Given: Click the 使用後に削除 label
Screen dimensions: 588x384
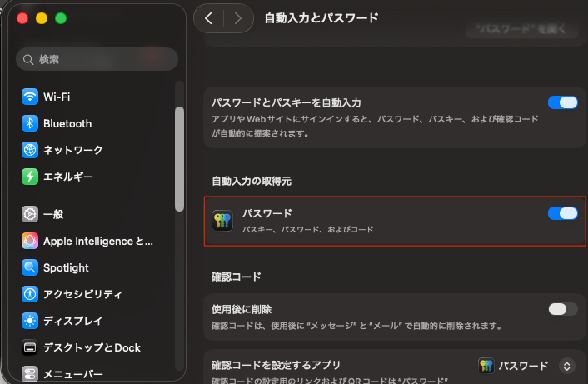Looking at the screenshot, I should [x=242, y=309].
